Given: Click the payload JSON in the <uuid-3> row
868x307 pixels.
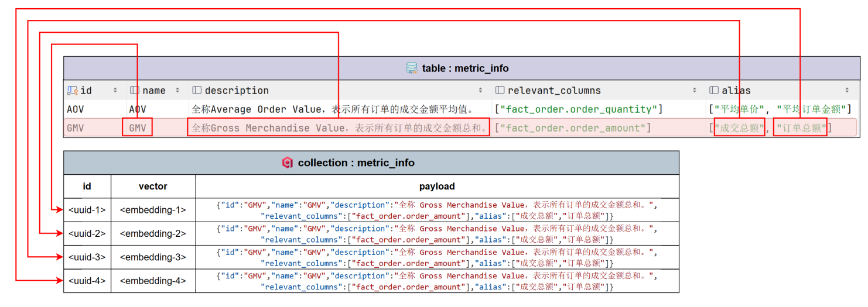Looking at the screenshot, I should (437, 257).
